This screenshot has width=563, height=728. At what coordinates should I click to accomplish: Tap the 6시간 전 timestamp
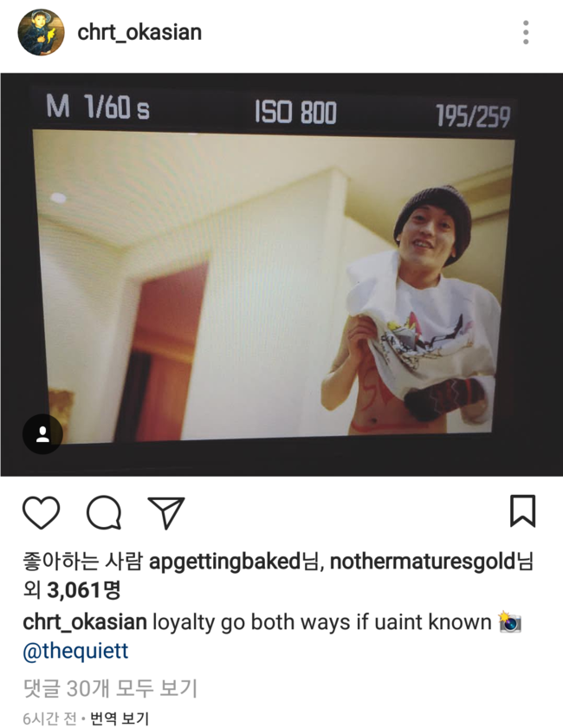click(49, 718)
